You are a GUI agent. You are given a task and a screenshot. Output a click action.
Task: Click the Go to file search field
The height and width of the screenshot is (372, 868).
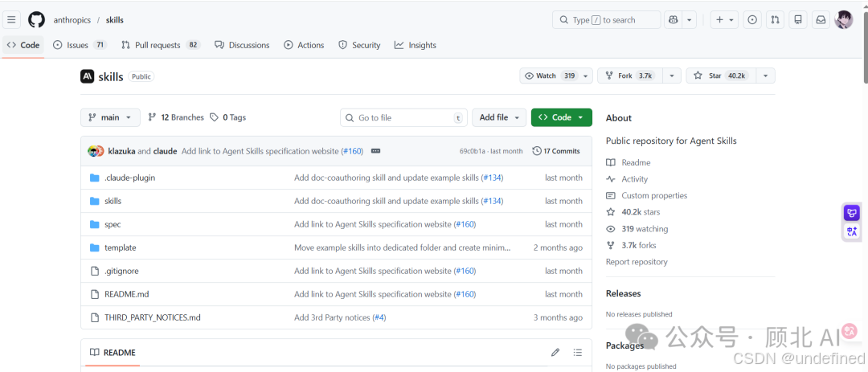point(404,117)
